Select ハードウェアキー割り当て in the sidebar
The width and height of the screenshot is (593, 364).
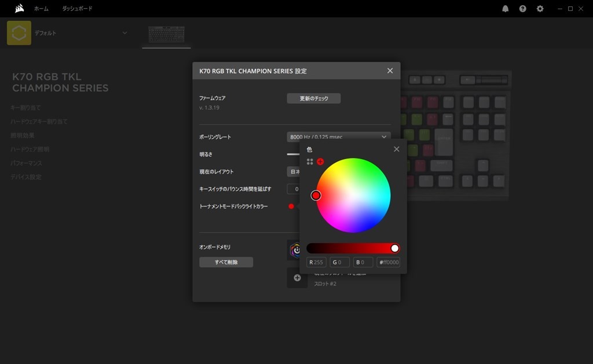click(x=39, y=122)
